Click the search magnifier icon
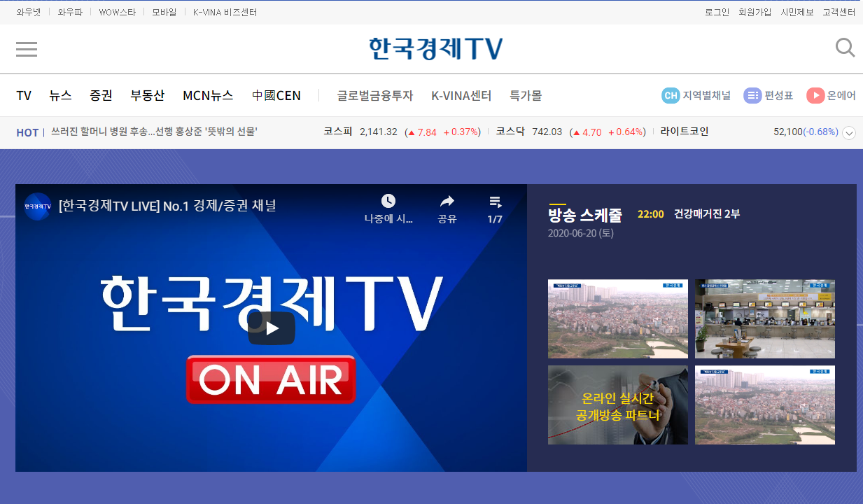 845,48
